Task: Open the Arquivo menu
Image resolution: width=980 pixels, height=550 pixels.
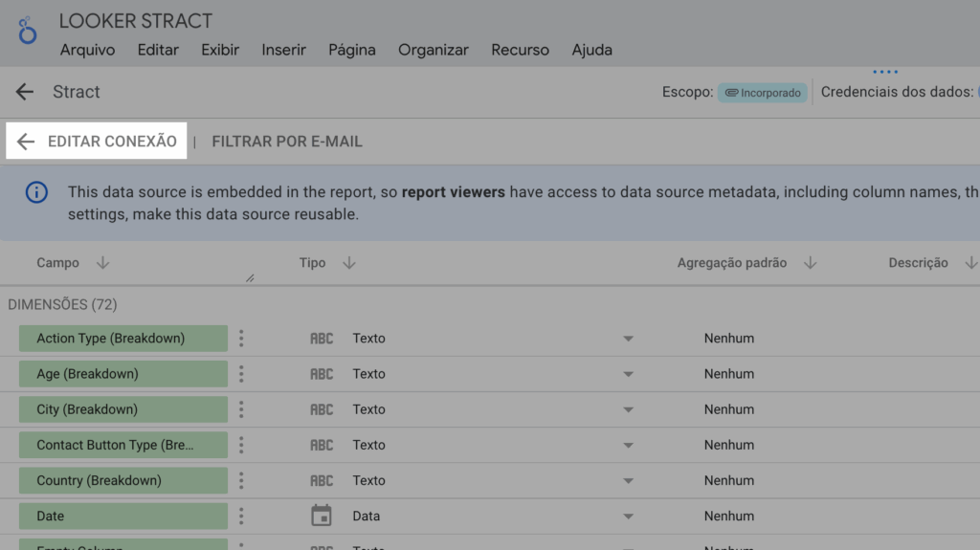Action: click(87, 50)
